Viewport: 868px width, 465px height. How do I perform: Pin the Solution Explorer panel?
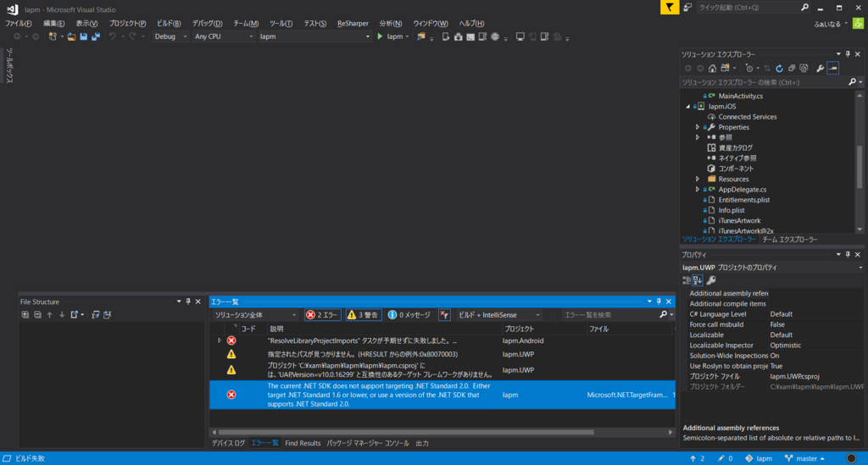848,54
